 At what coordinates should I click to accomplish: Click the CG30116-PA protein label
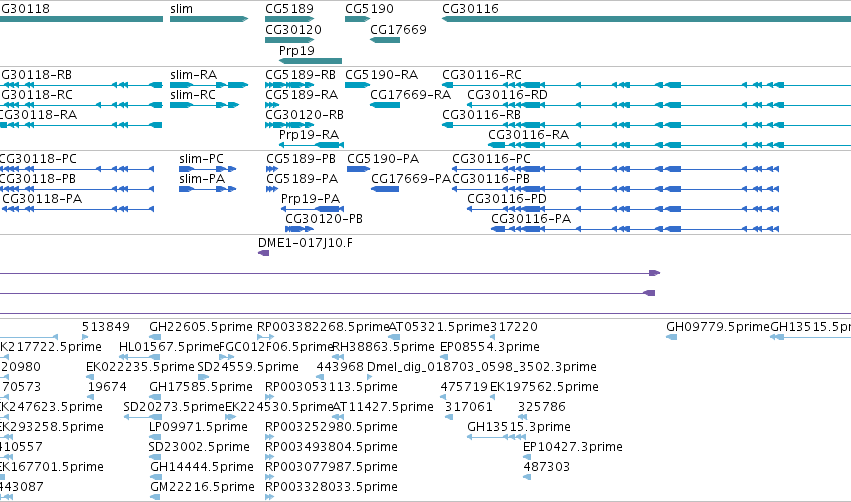(x=531, y=219)
